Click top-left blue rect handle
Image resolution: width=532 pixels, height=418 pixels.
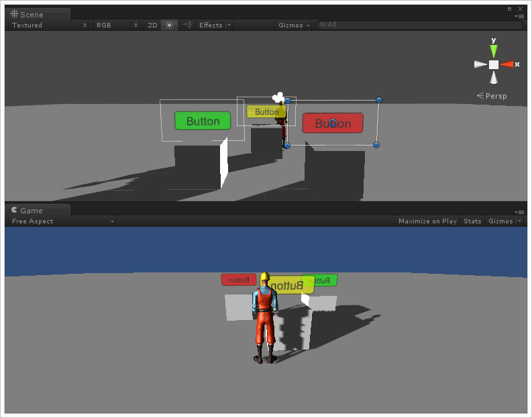[288, 101]
